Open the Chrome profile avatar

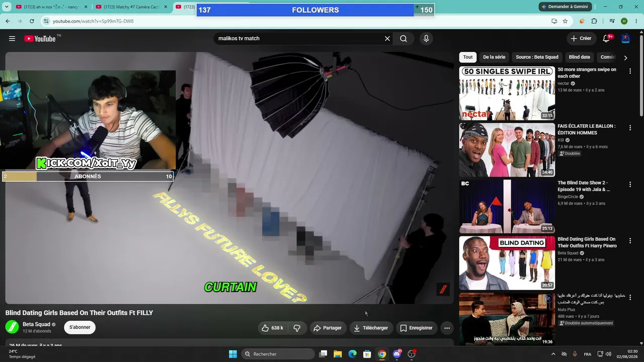coord(624,21)
